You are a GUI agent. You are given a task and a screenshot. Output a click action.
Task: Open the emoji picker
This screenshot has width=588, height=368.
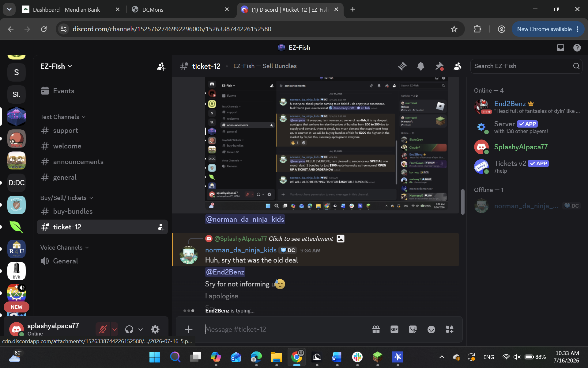431,329
